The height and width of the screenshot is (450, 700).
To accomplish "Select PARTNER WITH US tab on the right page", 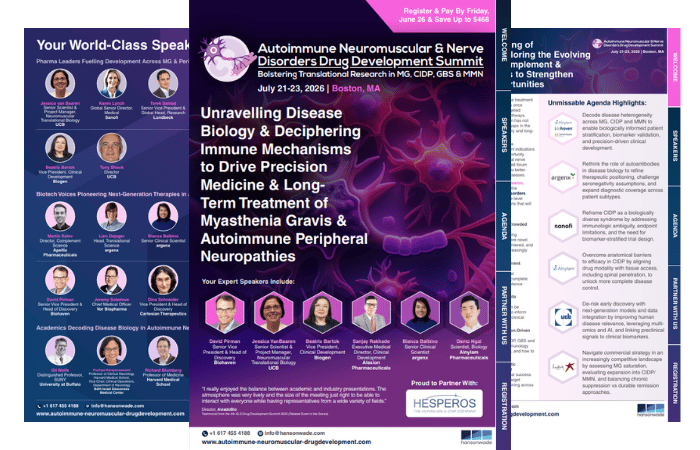I will (x=674, y=304).
